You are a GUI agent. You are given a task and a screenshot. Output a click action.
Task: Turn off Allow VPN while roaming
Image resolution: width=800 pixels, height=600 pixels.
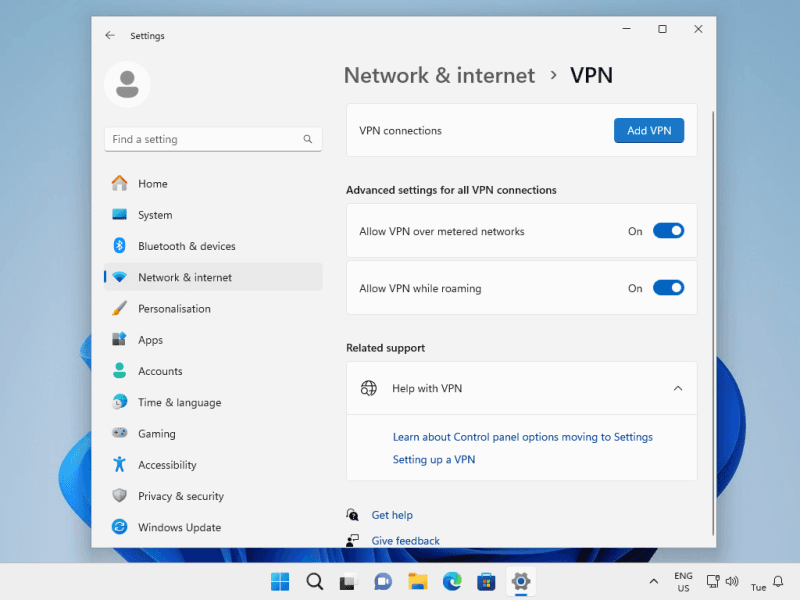click(x=668, y=288)
